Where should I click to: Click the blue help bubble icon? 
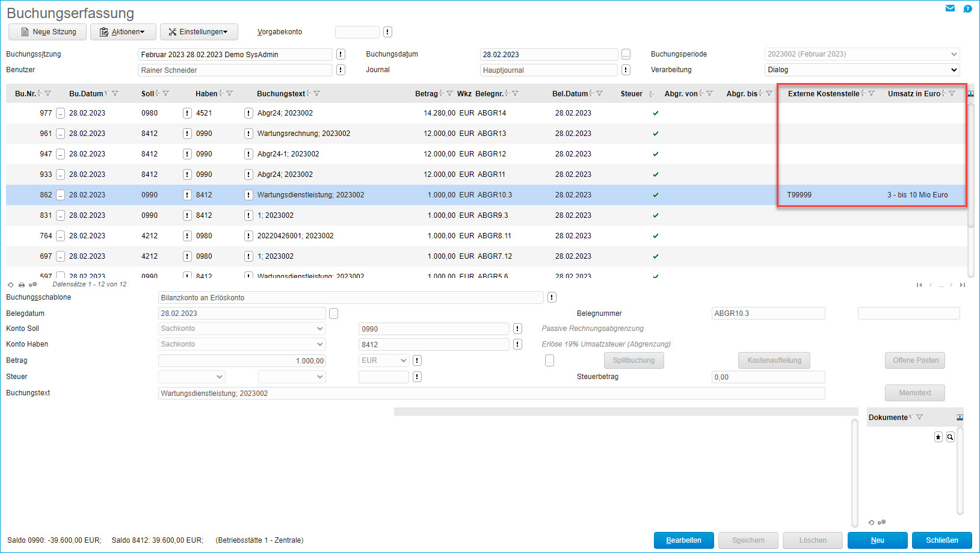click(x=967, y=8)
